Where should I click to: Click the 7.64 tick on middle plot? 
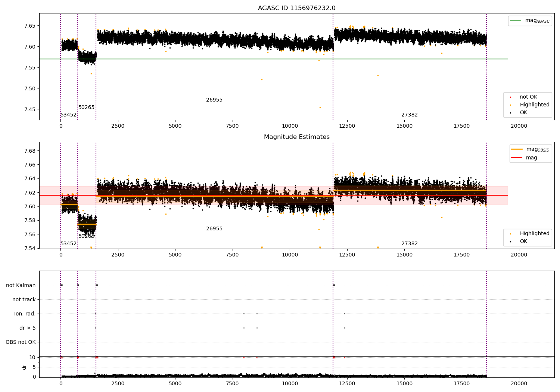pyautogui.click(x=30, y=179)
